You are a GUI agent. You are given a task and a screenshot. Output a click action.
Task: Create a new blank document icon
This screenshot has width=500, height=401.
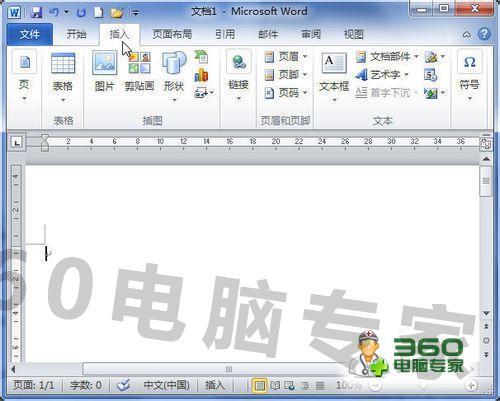click(x=98, y=13)
